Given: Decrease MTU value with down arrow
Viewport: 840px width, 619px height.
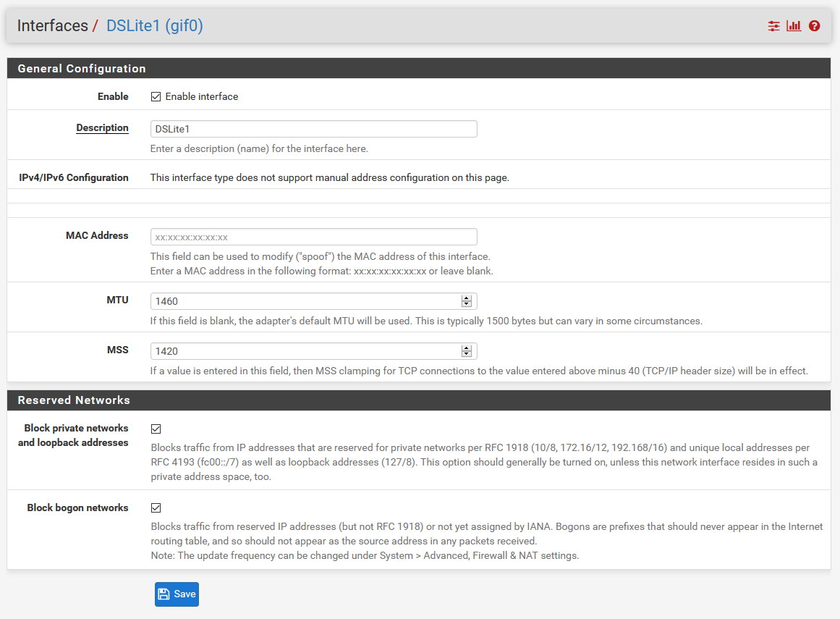Looking at the screenshot, I should coord(467,304).
